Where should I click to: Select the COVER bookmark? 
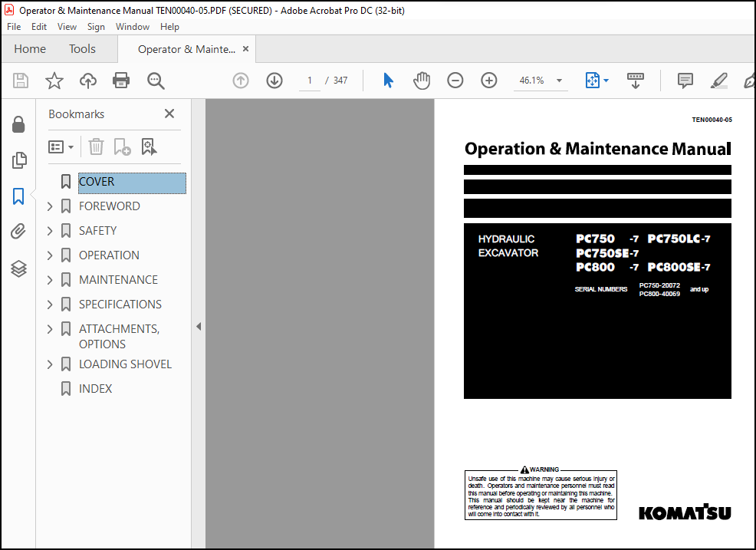(x=132, y=183)
